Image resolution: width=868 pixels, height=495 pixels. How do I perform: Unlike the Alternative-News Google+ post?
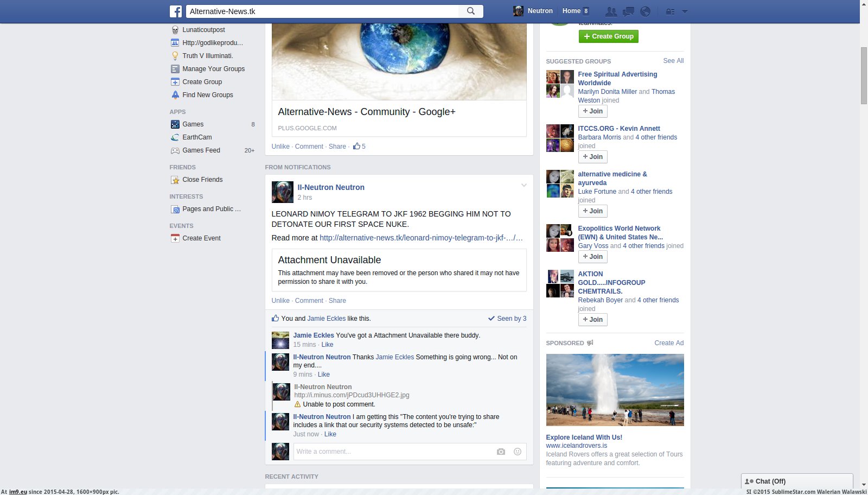[x=280, y=146]
